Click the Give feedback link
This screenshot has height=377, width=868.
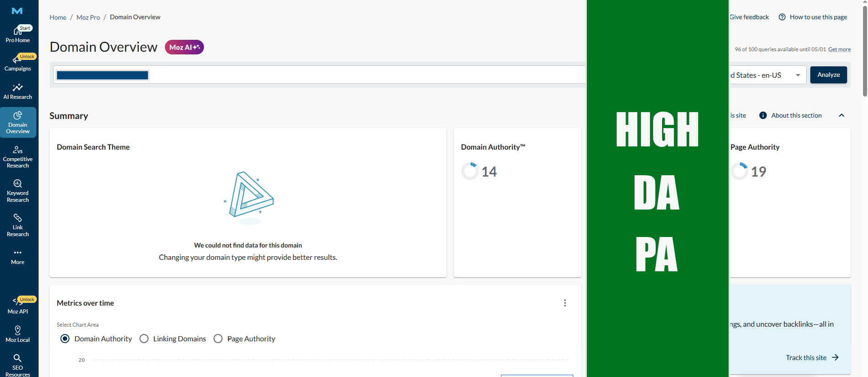tap(749, 17)
